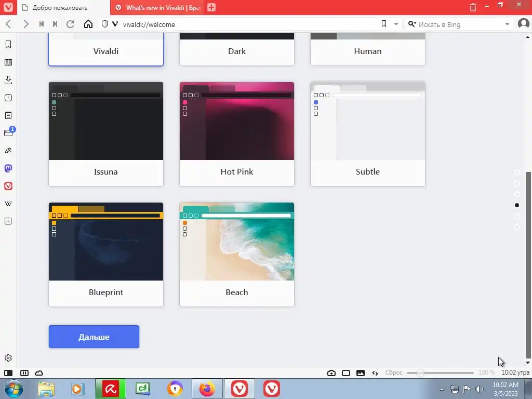
Task: Adjust the page zoom slider
Action: tap(440, 373)
